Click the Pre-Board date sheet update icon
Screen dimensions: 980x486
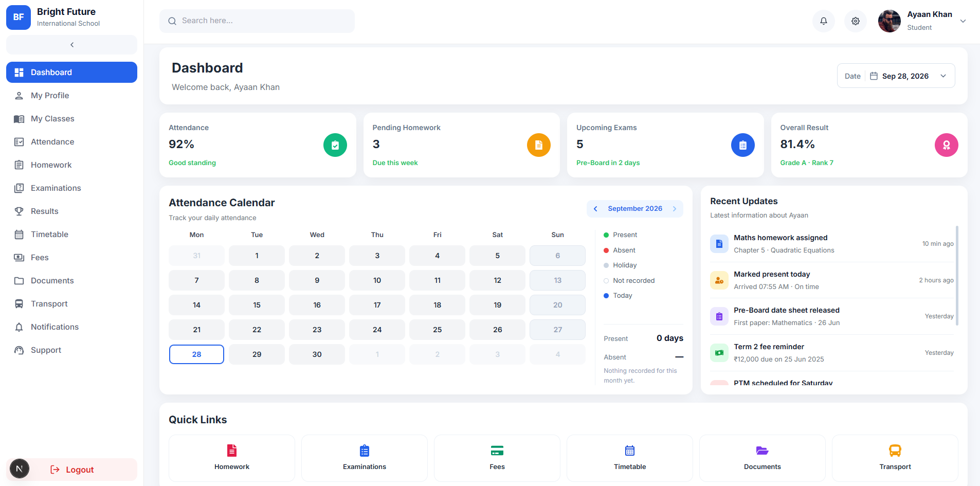719,316
